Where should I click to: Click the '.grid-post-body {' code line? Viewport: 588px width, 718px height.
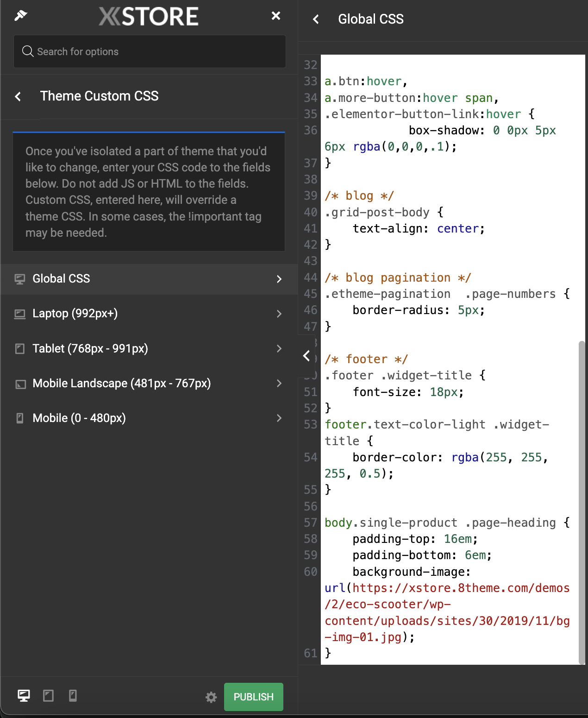coord(384,212)
